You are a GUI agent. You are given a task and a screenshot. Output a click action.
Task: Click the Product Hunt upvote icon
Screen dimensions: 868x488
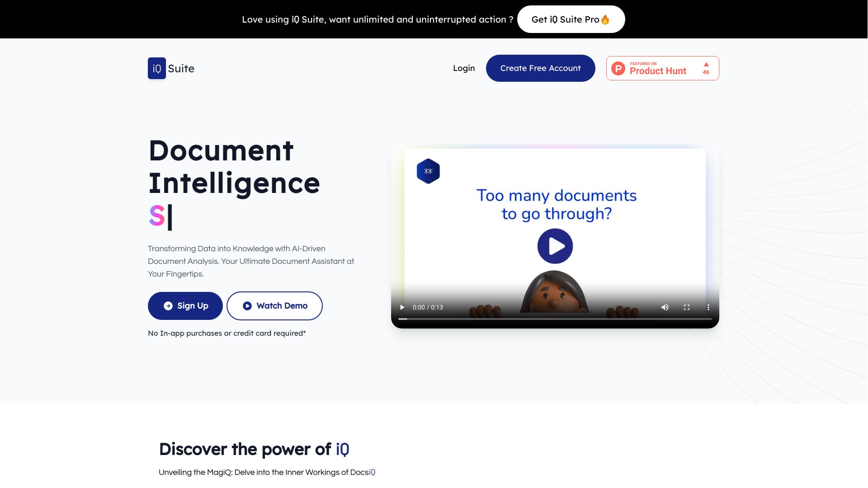[705, 64]
